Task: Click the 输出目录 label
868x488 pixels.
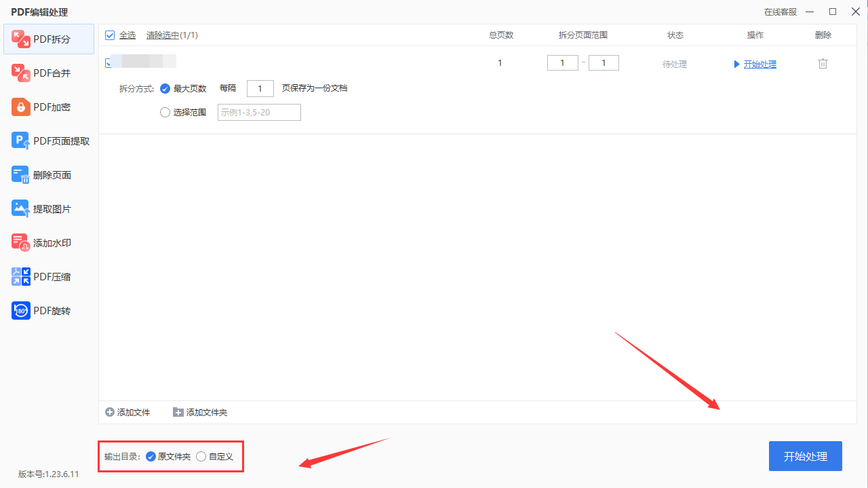Action: (x=122, y=457)
